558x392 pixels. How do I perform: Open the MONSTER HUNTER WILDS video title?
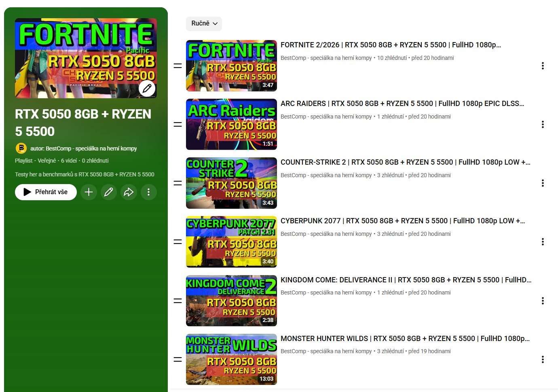[405, 339]
